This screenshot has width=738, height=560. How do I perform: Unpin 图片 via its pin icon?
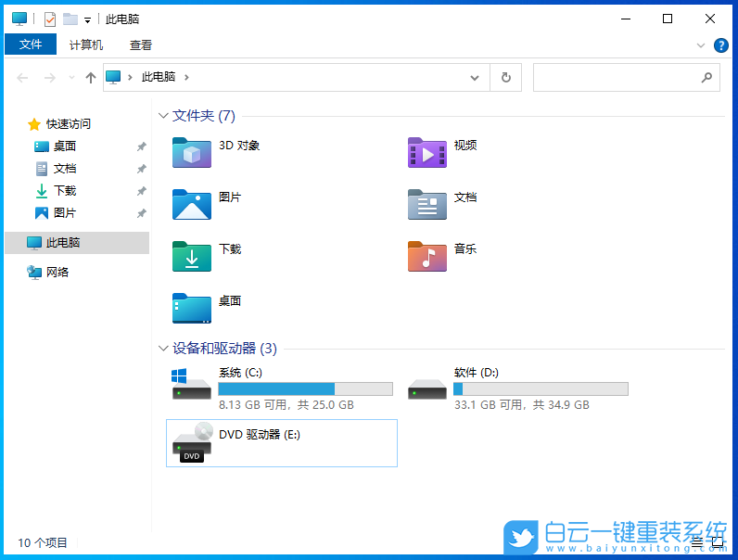[141, 213]
